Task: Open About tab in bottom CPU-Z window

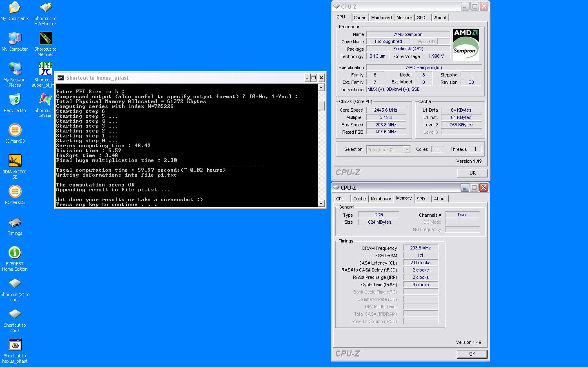Action: 440,199
